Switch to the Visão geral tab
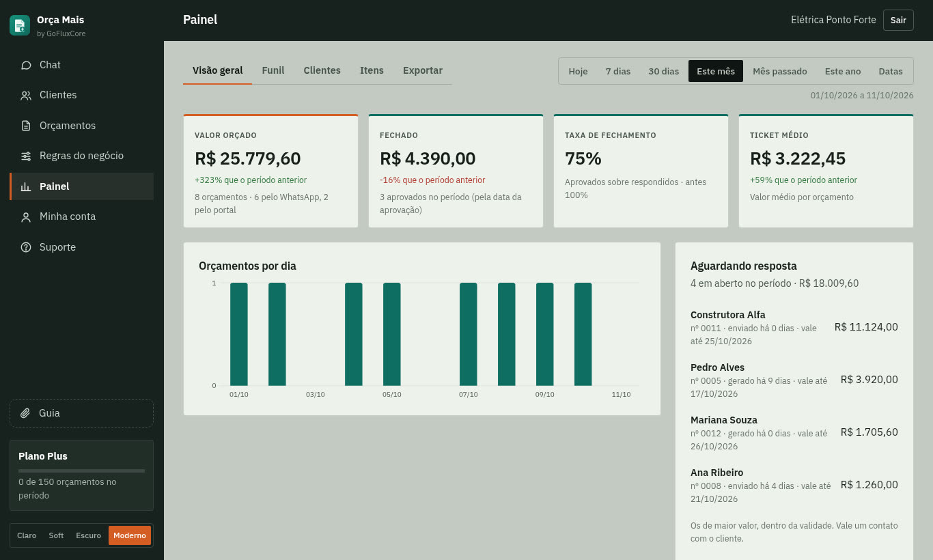933x560 pixels. (218, 70)
